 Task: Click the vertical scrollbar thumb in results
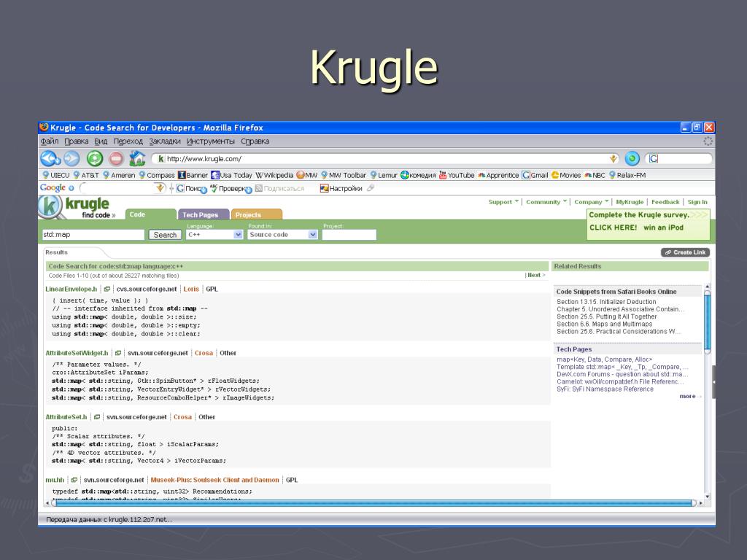tap(708, 322)
